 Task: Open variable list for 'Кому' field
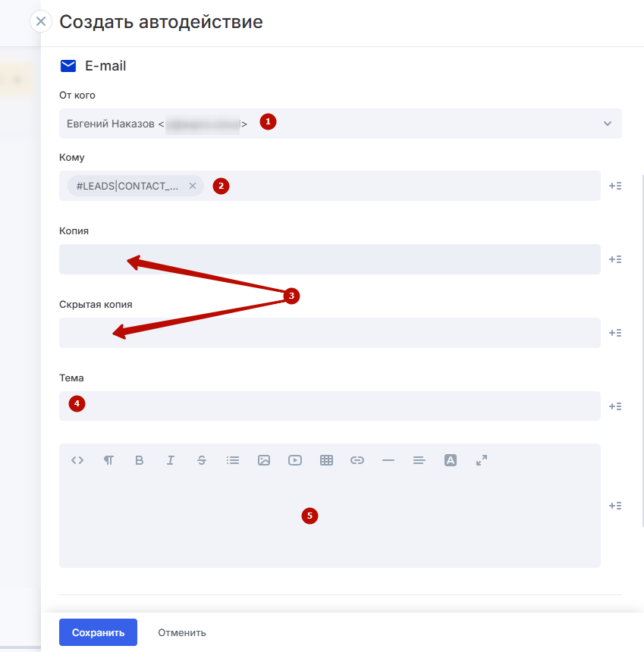pos(615,186)
